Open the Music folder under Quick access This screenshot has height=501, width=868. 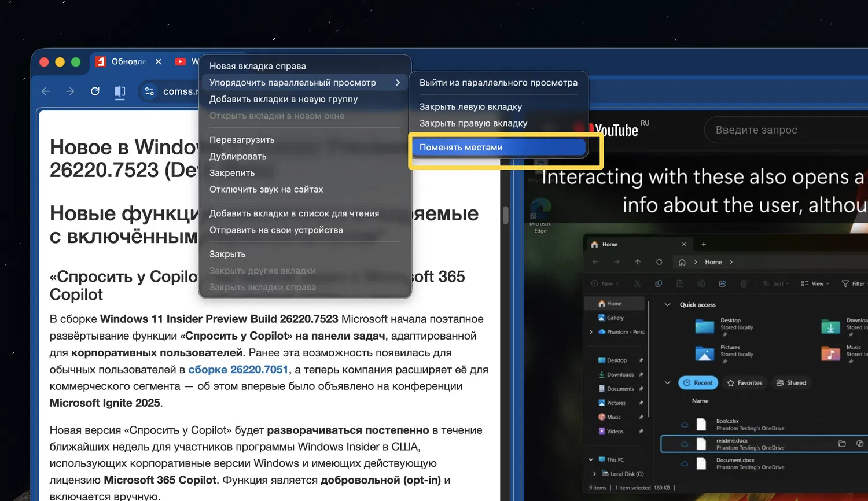844,352
